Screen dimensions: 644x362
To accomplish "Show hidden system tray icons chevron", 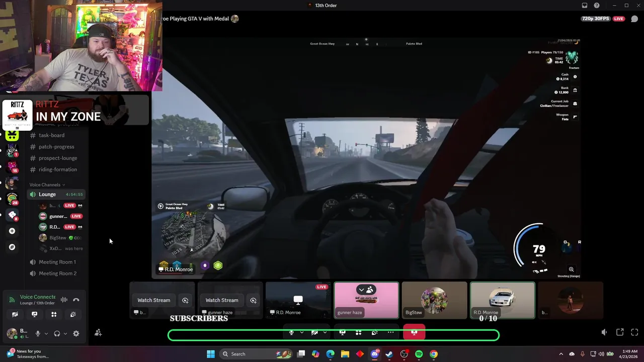I will click(x=561, y=354).
